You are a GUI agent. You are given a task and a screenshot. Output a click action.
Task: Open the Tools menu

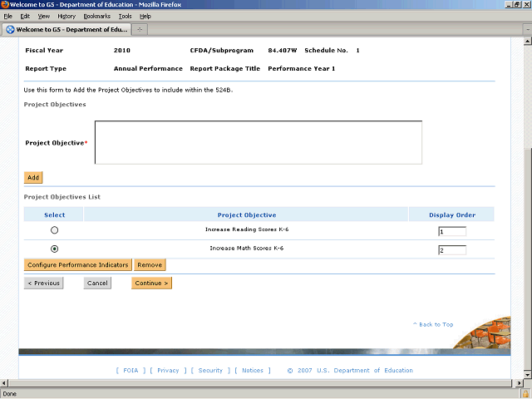[125, 17]
